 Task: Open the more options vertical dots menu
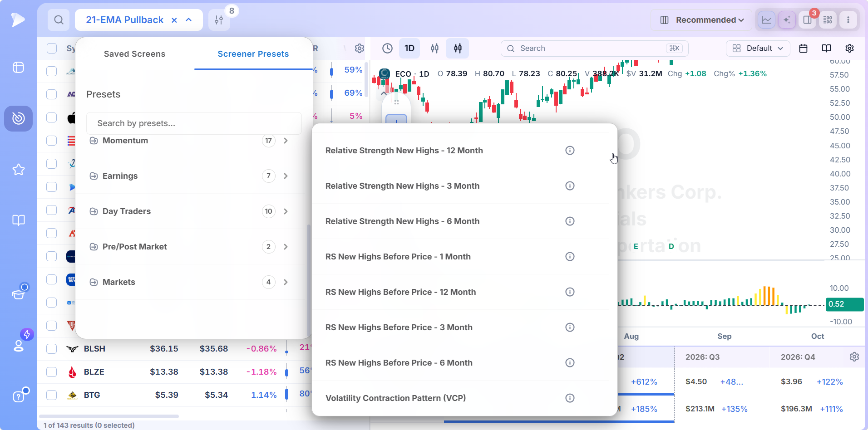pyautogui.click(x=848, y=20)
